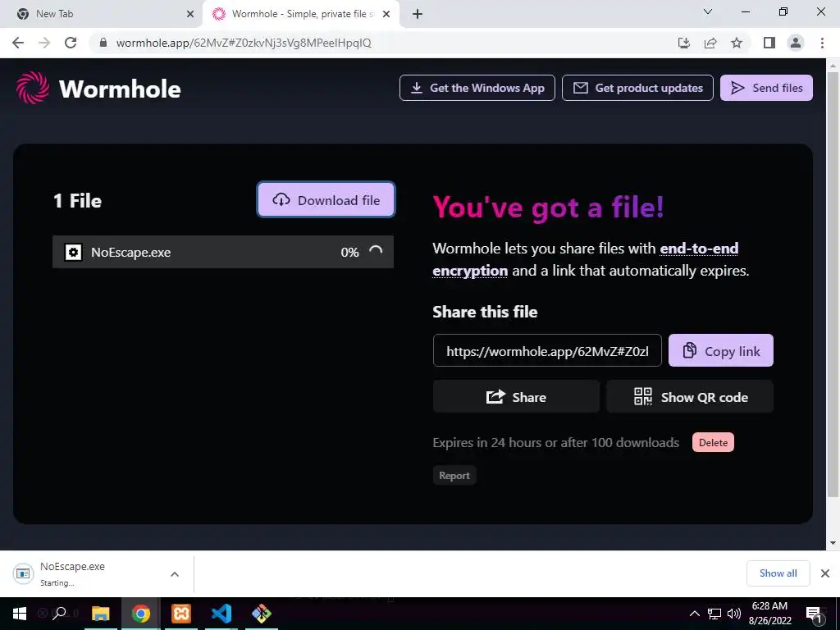Expand the NoEscape.exe download options chevron
Screen dimensions: 840x630
[x=175, y=573]
